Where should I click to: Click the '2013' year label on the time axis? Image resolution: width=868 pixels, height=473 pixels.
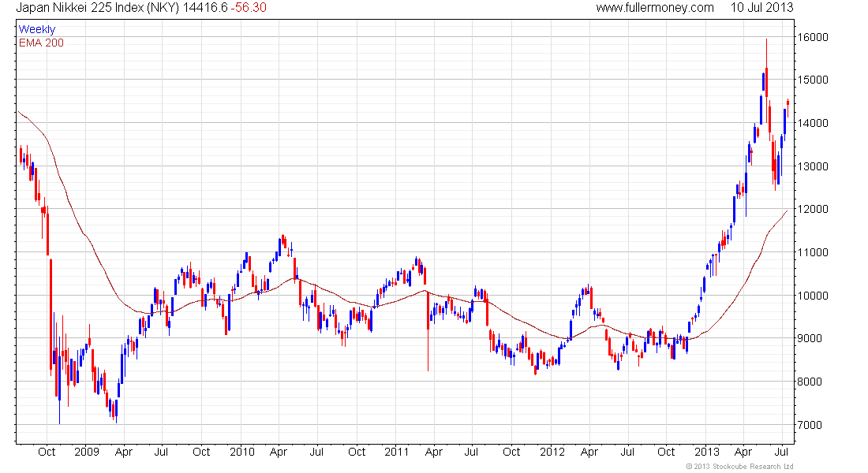[707, 452]
